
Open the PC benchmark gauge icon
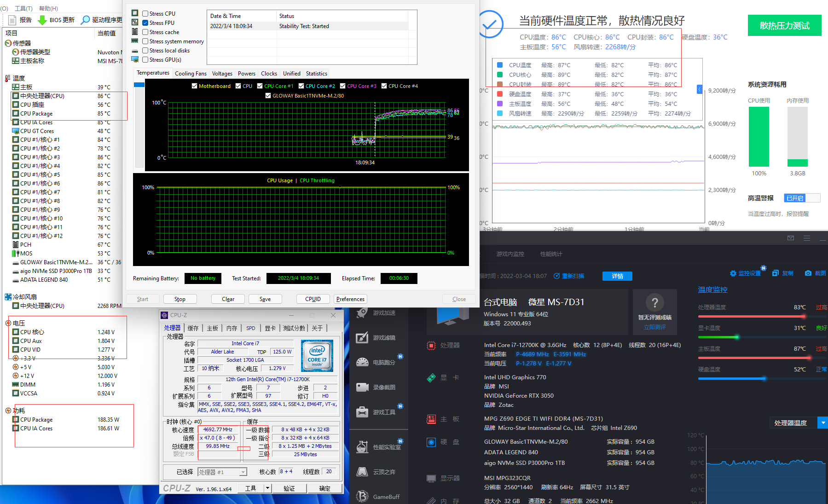tap(362, 362)
